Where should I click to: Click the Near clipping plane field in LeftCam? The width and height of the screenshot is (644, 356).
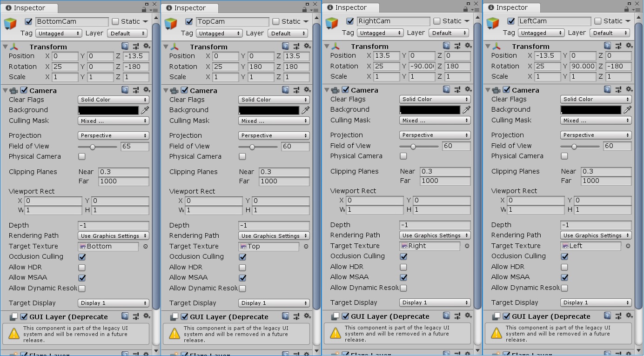click(x=606, y=171)
